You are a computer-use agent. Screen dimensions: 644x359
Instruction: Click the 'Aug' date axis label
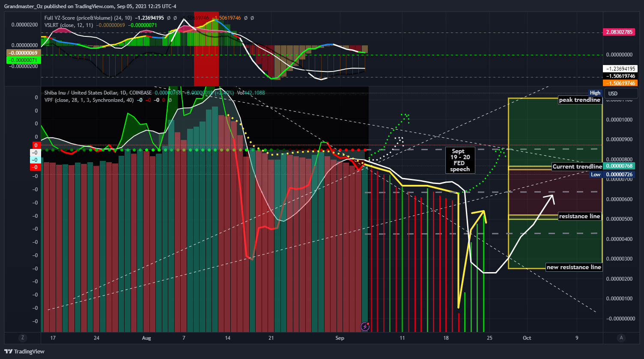(146, 338)
